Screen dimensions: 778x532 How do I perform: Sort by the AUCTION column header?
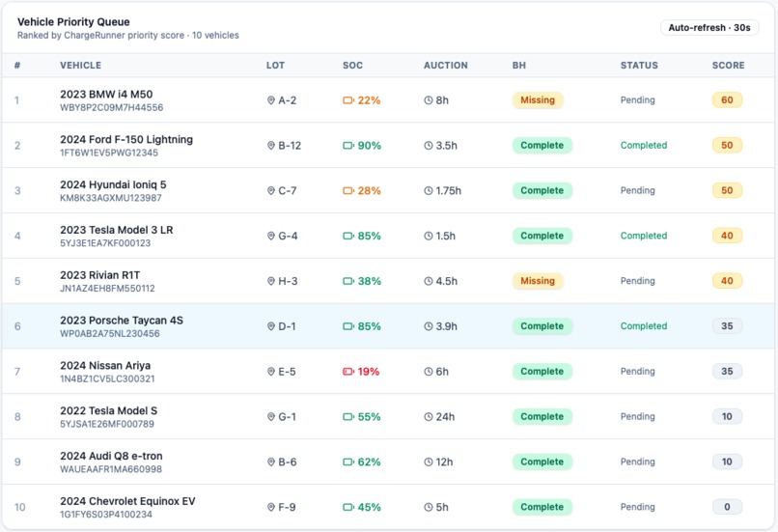tap(446, 65)
